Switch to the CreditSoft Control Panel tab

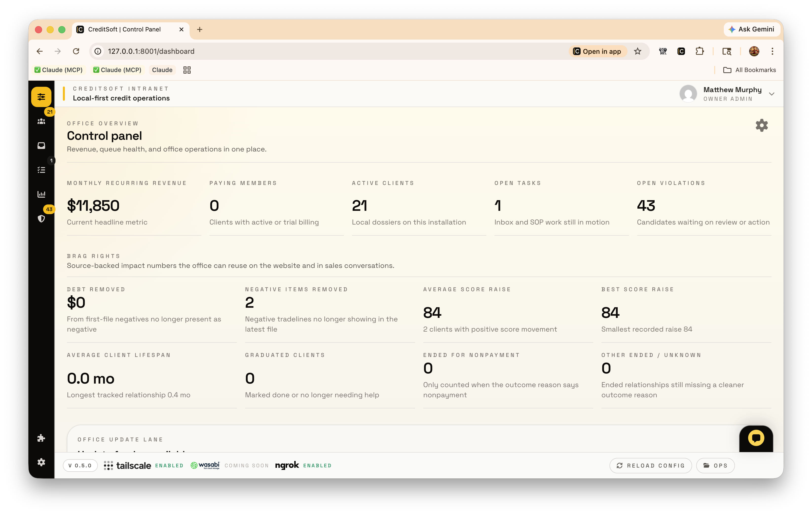coord(125,29)
